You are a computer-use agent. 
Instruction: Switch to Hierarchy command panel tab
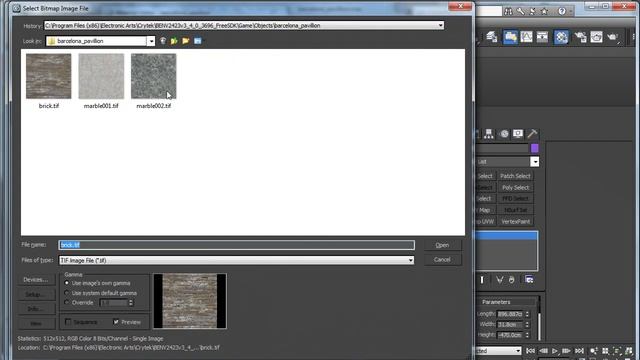pos(489,134)
